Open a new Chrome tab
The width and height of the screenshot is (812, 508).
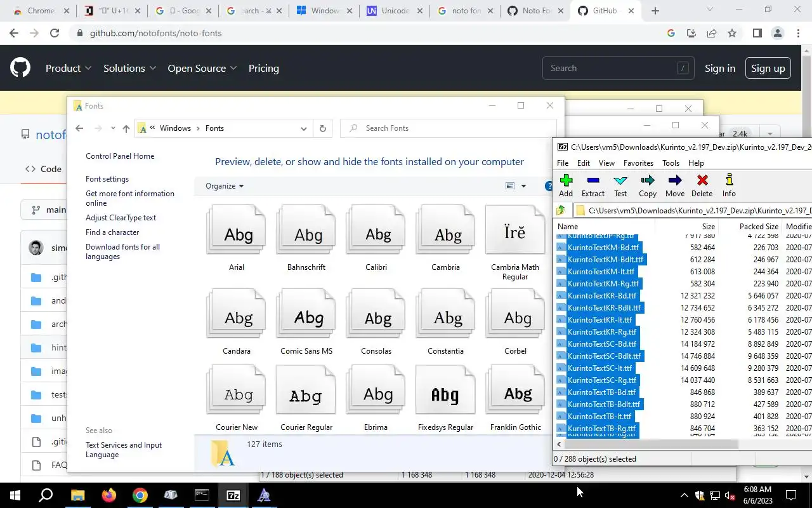point(655,11)
